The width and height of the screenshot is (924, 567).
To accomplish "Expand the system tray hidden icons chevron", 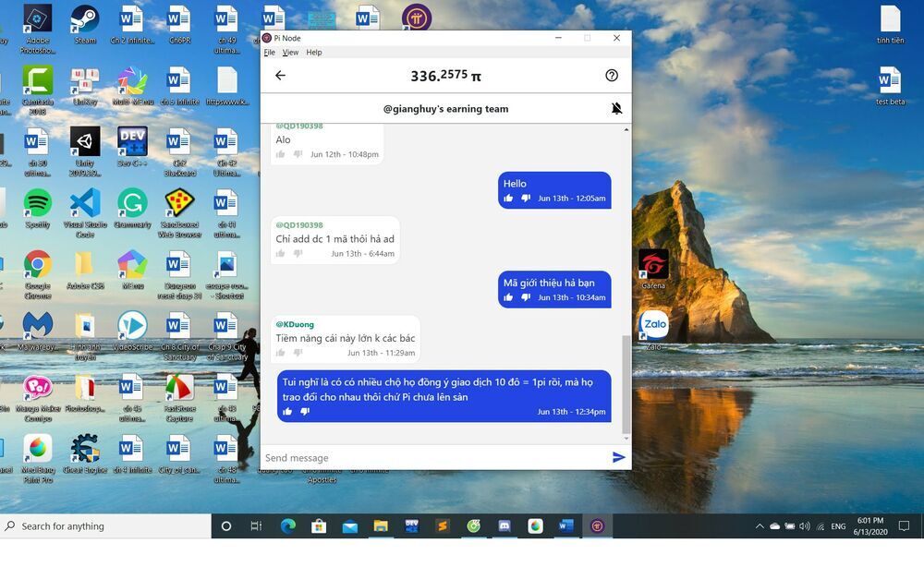I will point(760,526).
